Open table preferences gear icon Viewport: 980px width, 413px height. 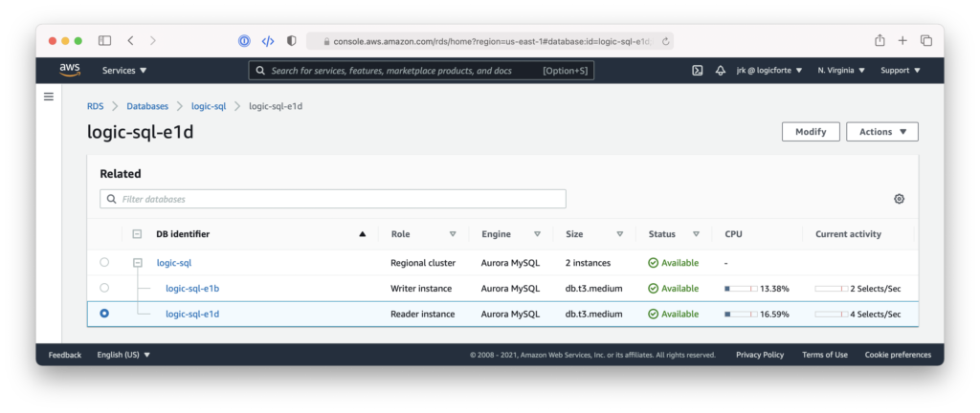pyautogui.click(x=899, y=199)
